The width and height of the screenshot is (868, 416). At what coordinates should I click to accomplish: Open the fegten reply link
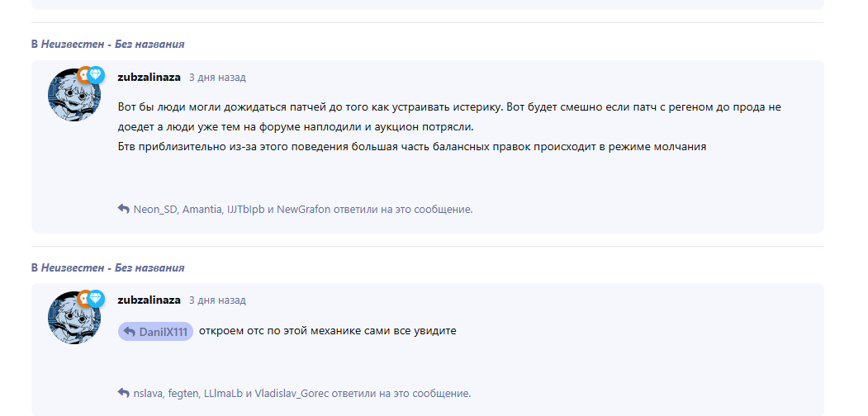click(x=183, y=394)
